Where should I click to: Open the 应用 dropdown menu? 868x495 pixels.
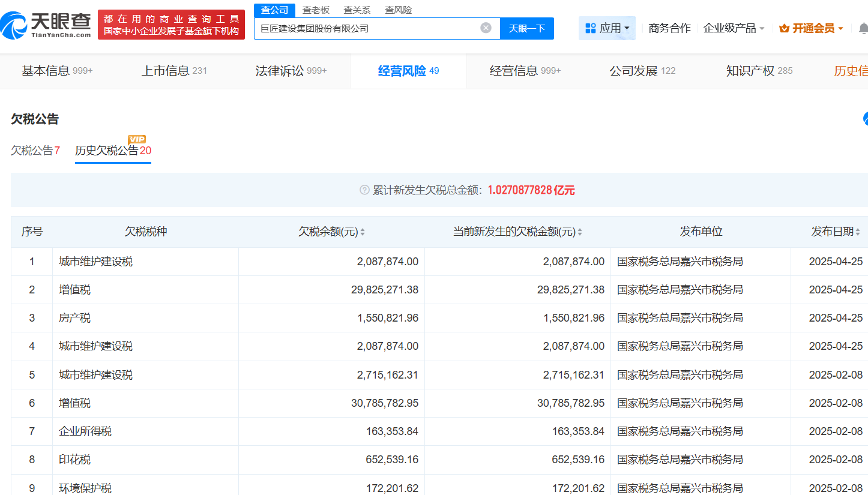607,28
